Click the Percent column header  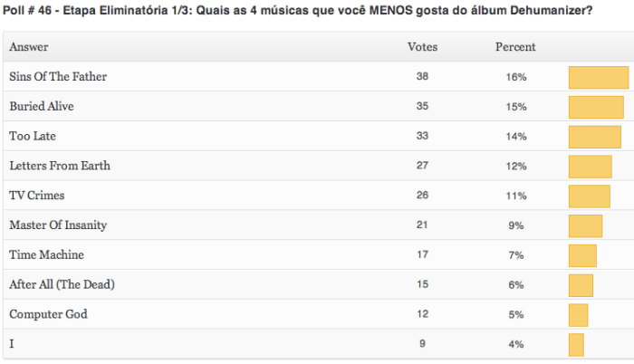pyautogui.click(x=515, y=47)
